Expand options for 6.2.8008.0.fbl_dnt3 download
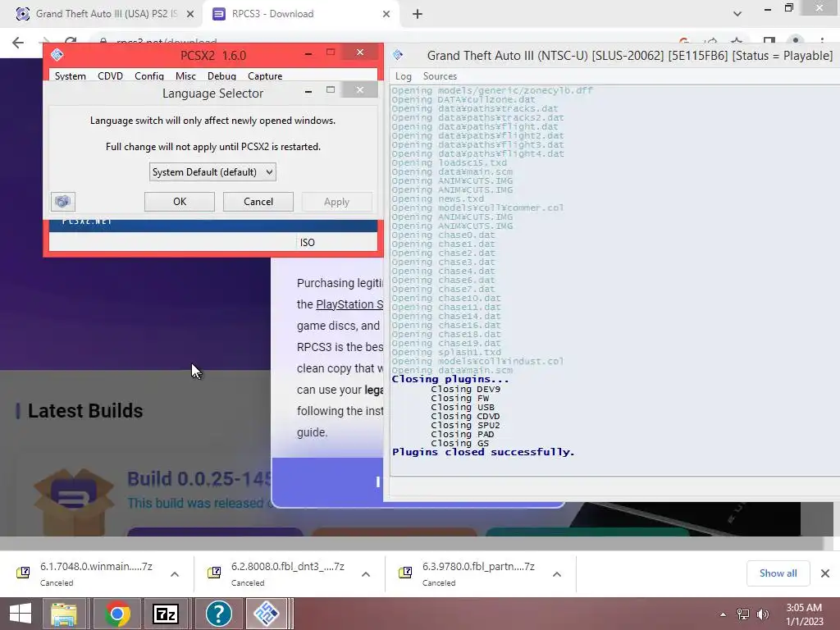 (366, 574)
